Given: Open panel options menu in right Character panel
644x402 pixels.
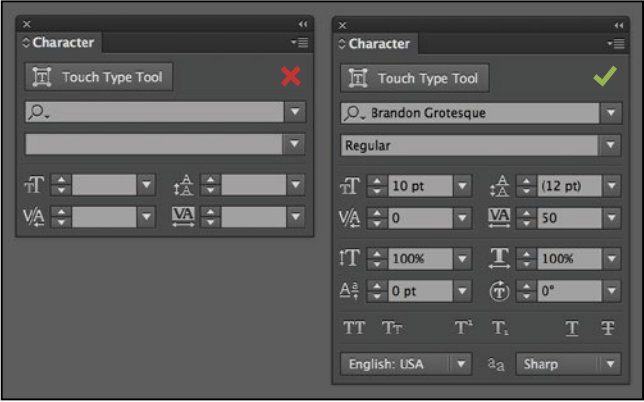Looking at the screenshot, I should pos(616,44).
